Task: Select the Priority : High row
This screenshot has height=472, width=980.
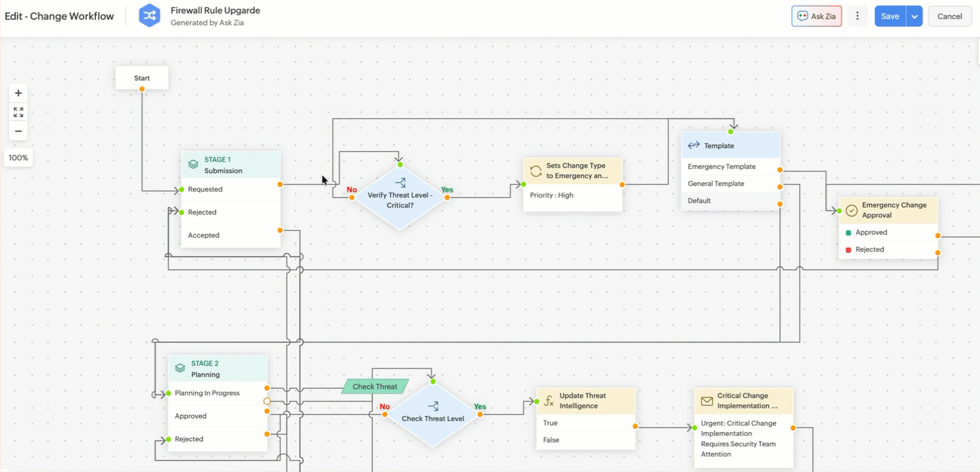Action: [573, 195]
